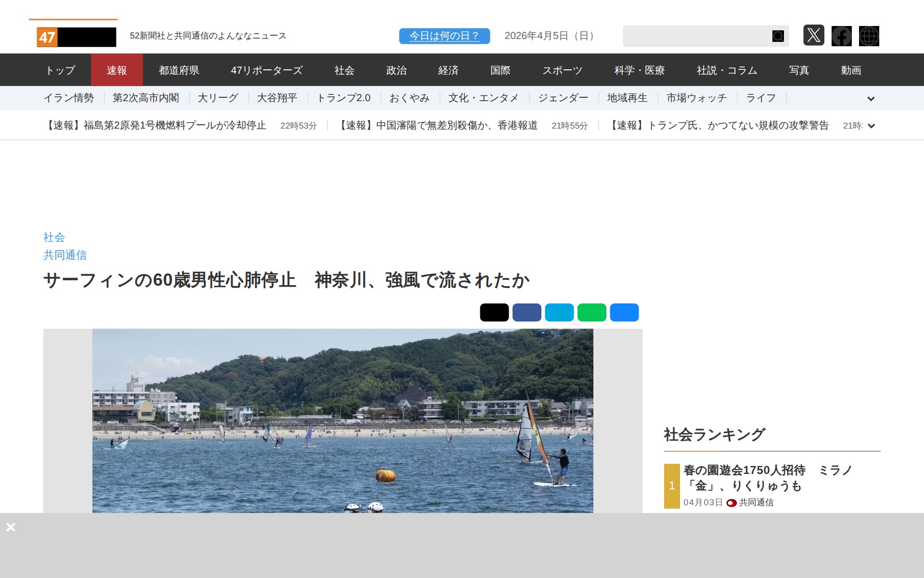Image resolution: width=924 pixels, height=578 pixels.
Task: Expand the topic keywords bar chevron
Action: coord(871,99)
